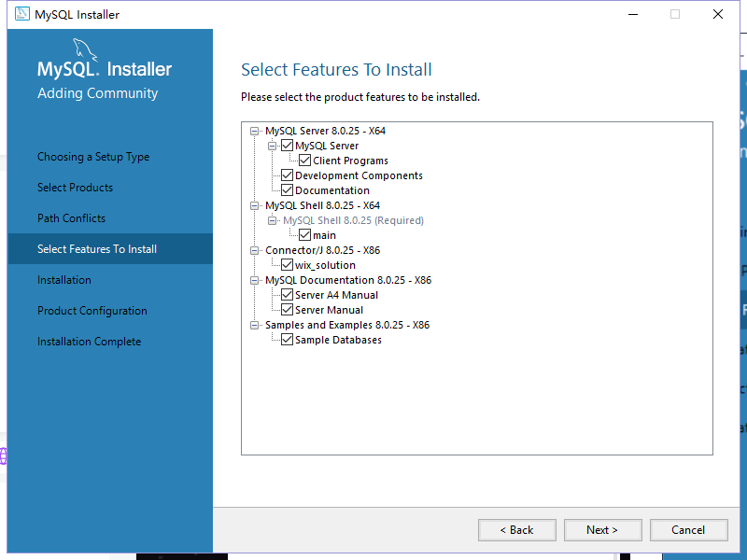Select the 'MySQL Shell 8.0.25 - X64' label
This screenshot has height=560, width=747.
(322, 205)
